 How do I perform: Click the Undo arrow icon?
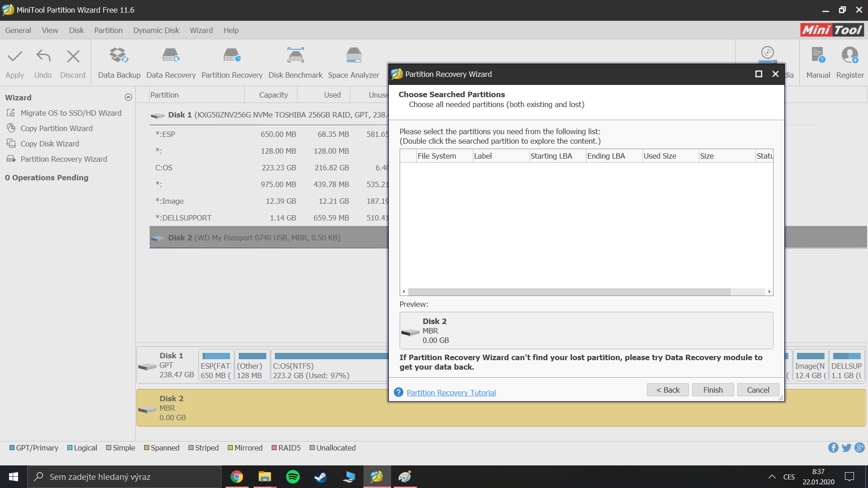pos(43,56)
